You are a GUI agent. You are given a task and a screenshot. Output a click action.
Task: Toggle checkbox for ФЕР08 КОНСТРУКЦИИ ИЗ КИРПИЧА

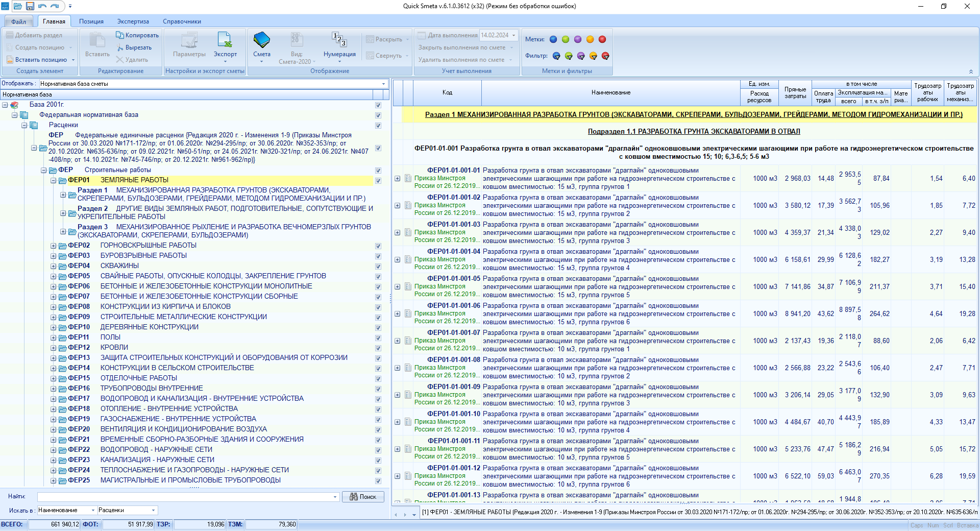pos(378,307)
